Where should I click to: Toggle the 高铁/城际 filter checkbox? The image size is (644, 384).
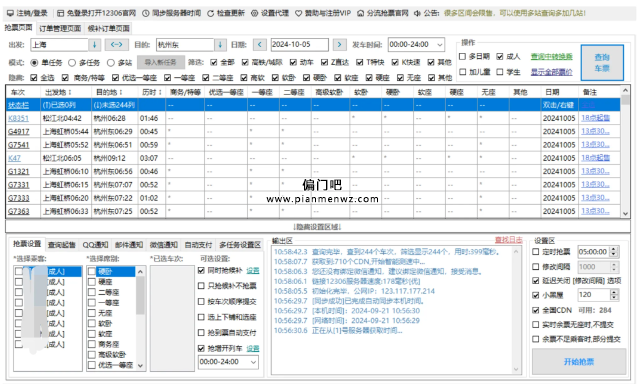[x=245, y=62]
